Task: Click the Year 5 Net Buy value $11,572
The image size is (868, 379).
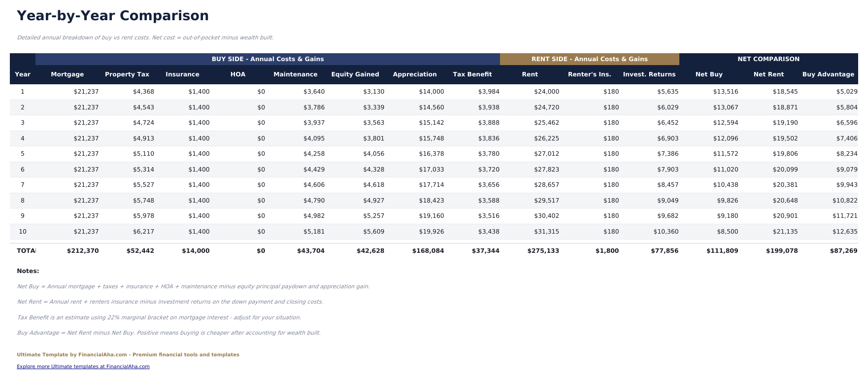Action: [x=725, y=154]
